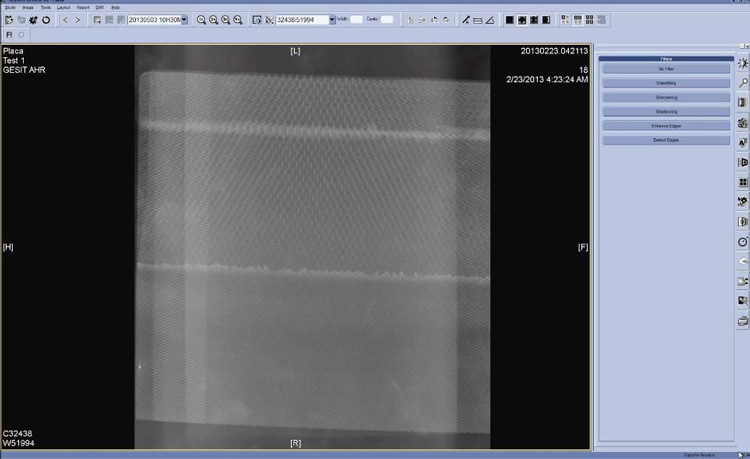Click the open study icon at the toolbar start
Image resolution: width=750 pixels, height=459 pixels.
point(9,20)
